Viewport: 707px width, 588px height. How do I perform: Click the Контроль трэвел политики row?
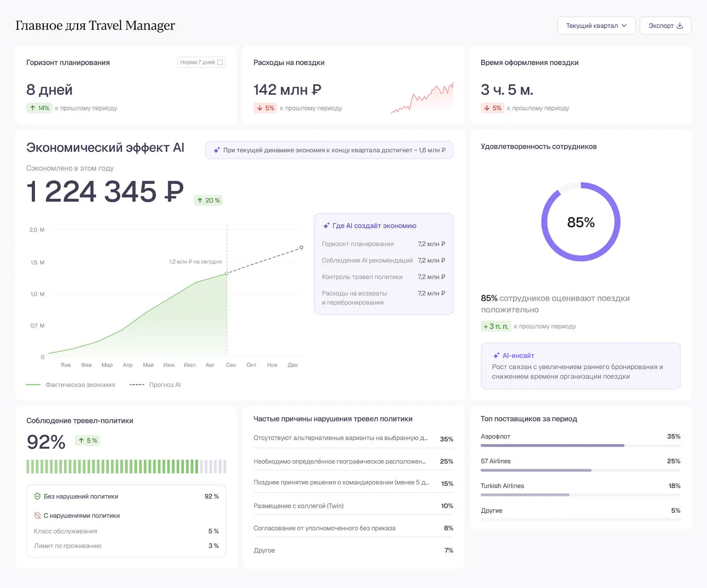coord(384,277)
